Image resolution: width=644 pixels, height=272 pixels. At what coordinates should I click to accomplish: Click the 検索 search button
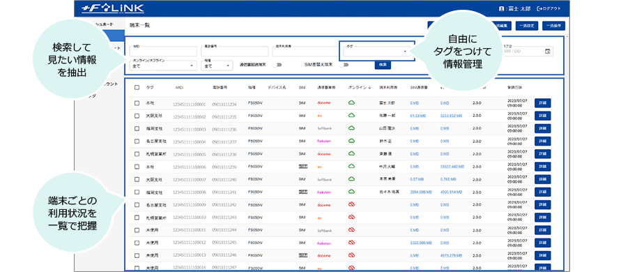(383, 65)
